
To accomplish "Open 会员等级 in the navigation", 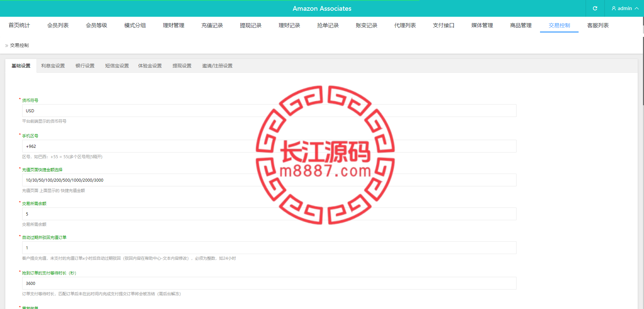I will point(96,25).
